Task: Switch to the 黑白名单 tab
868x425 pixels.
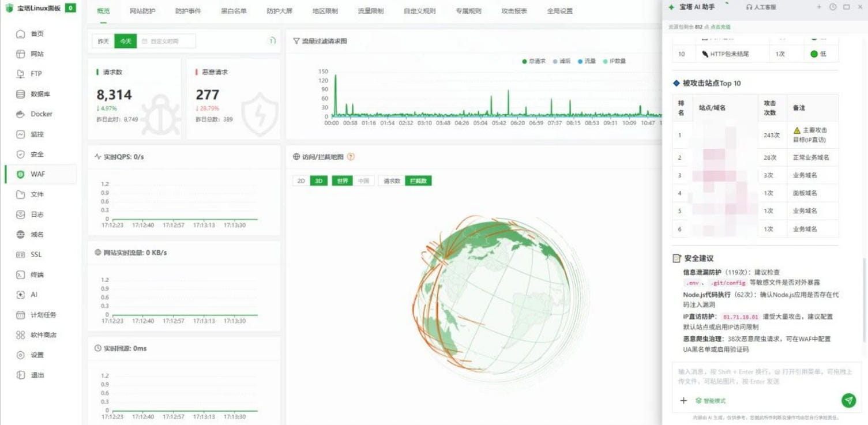Action: coord(234,11)
